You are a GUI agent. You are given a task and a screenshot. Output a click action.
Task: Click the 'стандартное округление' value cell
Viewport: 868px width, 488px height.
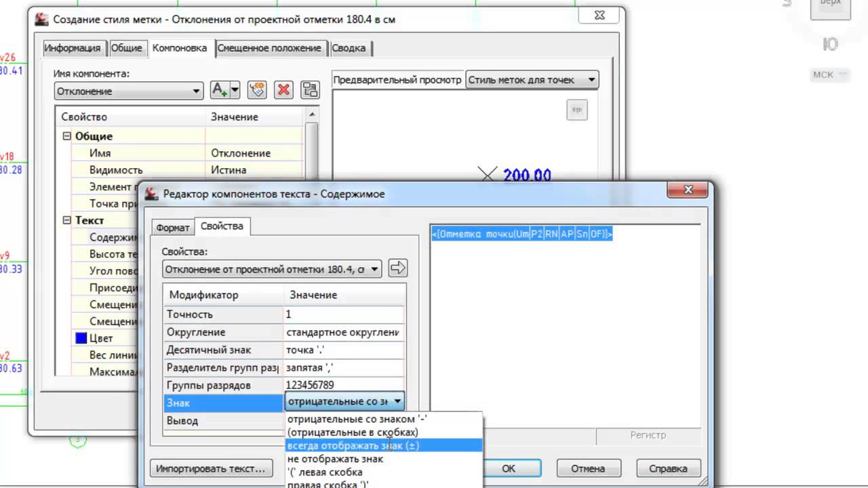click(344, 332)
